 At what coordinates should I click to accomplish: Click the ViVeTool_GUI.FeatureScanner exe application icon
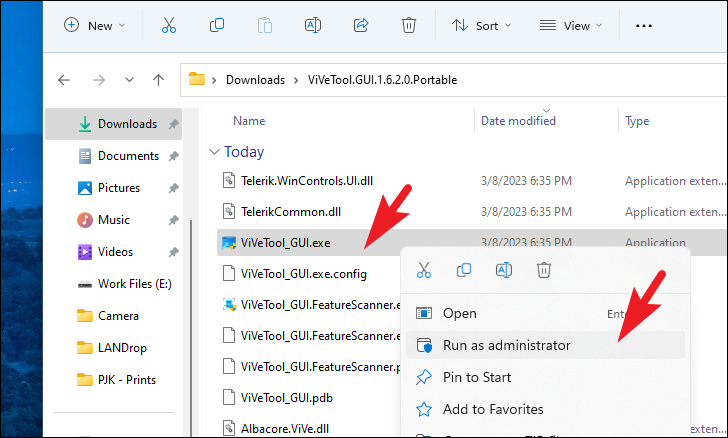click(x=229, y=305)
